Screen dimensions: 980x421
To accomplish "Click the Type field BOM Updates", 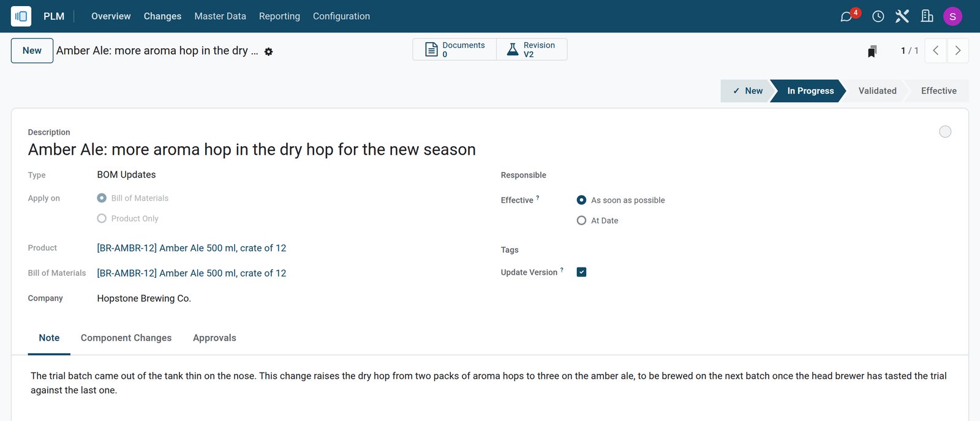I will 126,174.
